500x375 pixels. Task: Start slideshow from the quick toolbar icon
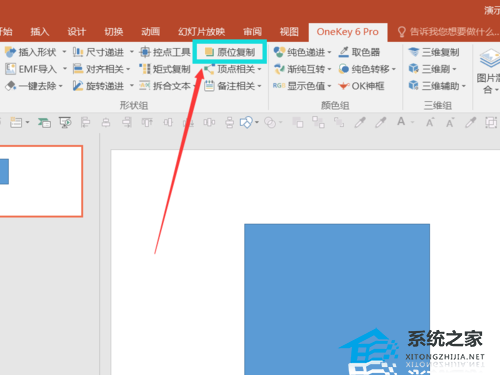[x=65, y=123]
